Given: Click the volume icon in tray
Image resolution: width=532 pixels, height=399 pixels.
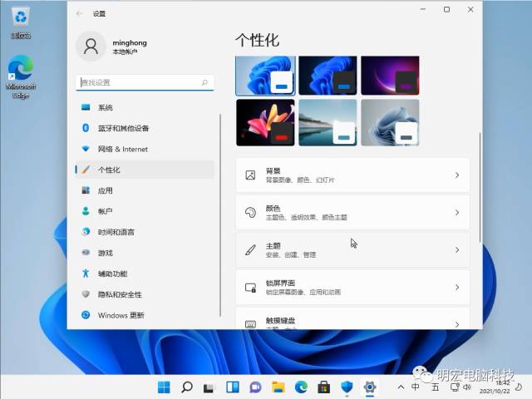Looking at the screenshot, I should [467, 387].
